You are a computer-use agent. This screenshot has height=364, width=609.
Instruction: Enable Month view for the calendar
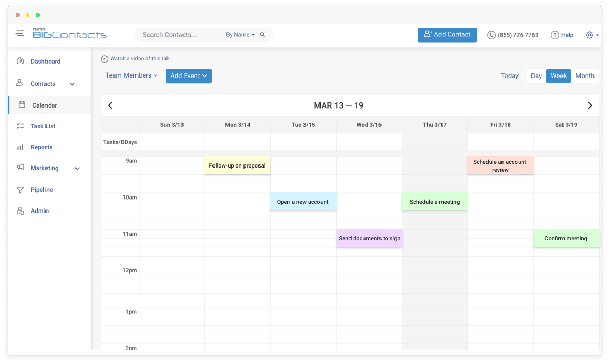pos(585,75)
